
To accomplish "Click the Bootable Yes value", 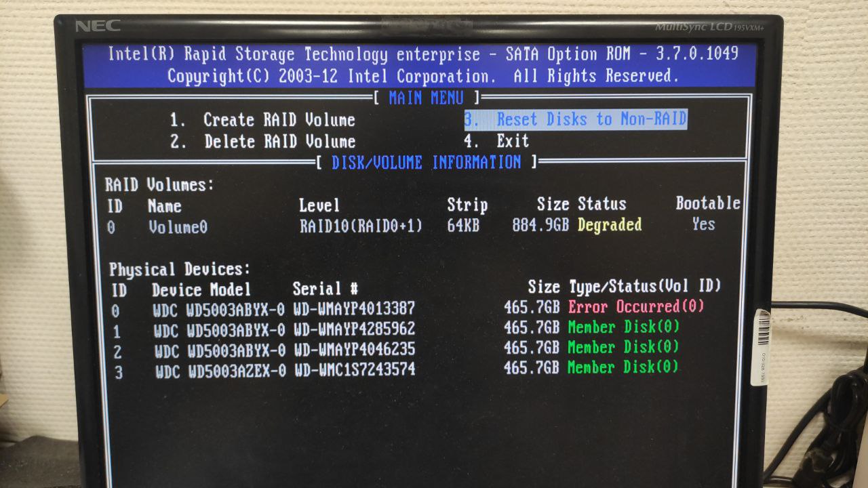I will [x=703, y=224].
